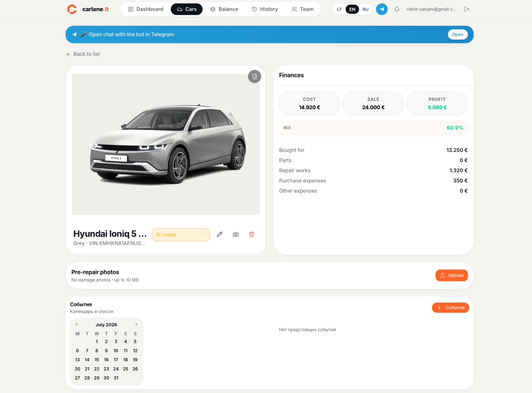The height and width of the screenshot is (393, 532).
Task: Select the Cars tab
Action: (x=186, y=9)
